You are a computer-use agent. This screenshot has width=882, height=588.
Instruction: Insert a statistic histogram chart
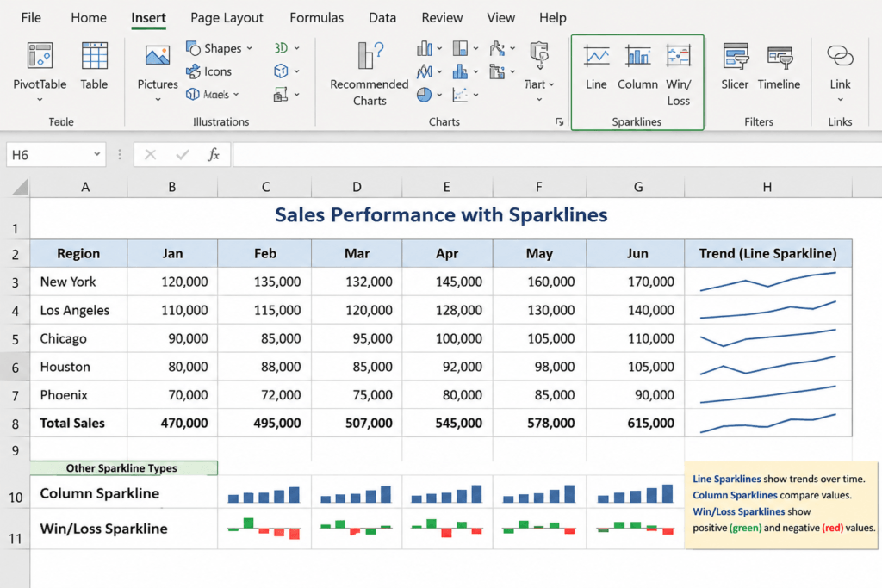click(460, 71)
